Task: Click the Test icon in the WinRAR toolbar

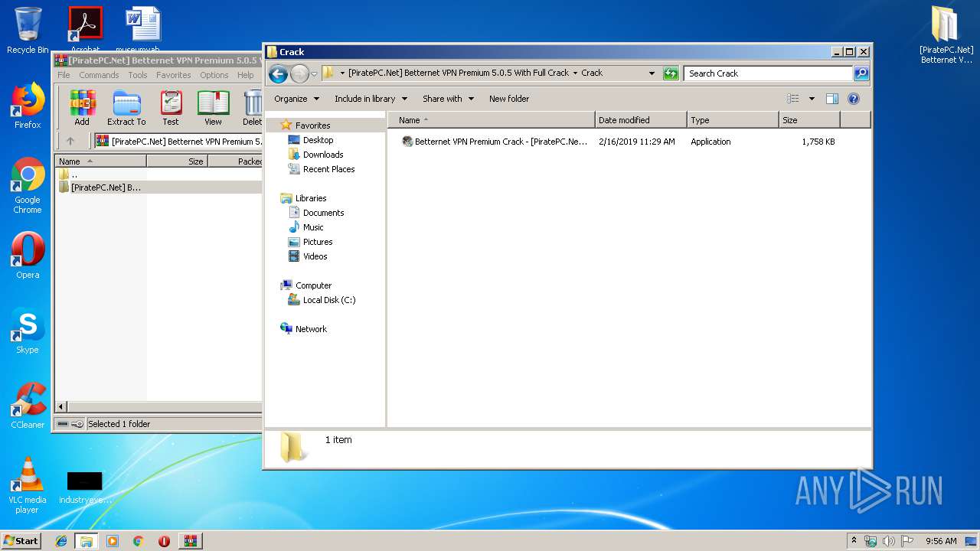Action: [171, 108]
